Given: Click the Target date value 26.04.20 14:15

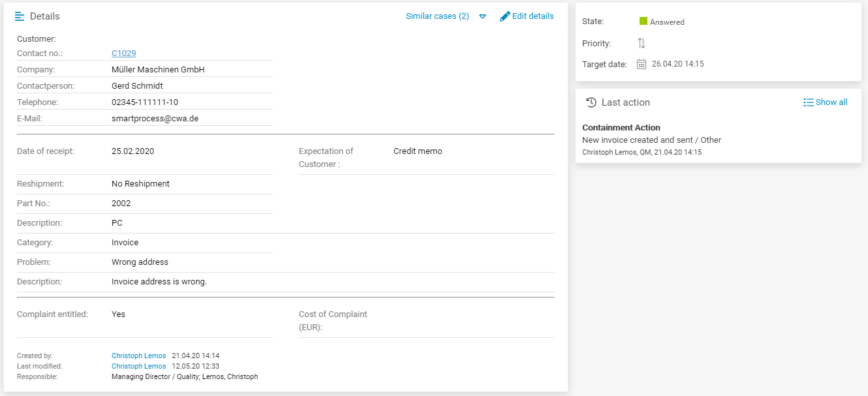Looking at the screenshot, I should click(x=677, y=64).
